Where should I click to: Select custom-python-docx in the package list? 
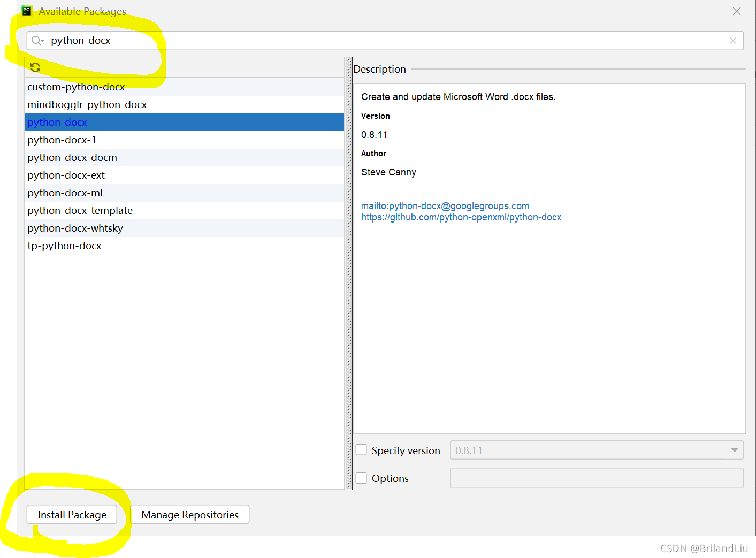[x=184, y=87]
